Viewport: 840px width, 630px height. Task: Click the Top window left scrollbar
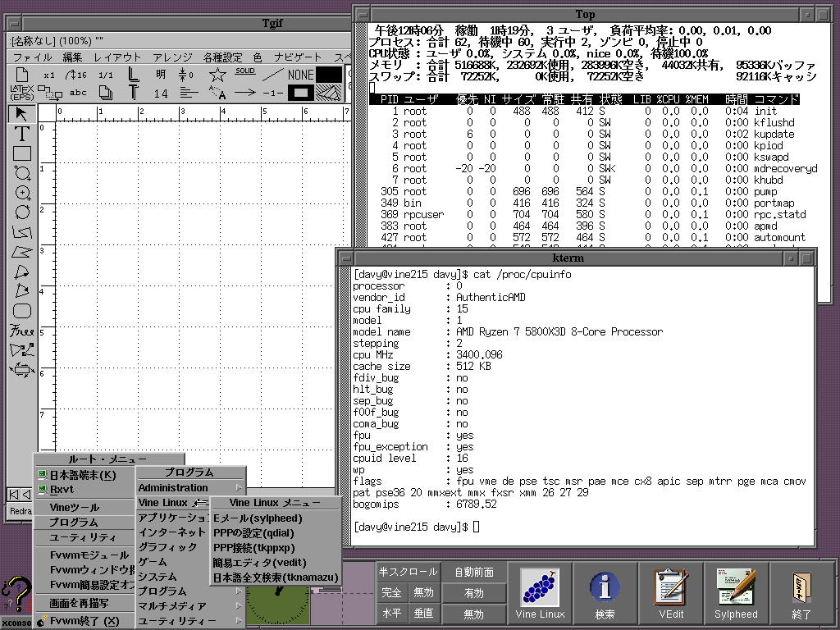(x=361, y=134)
